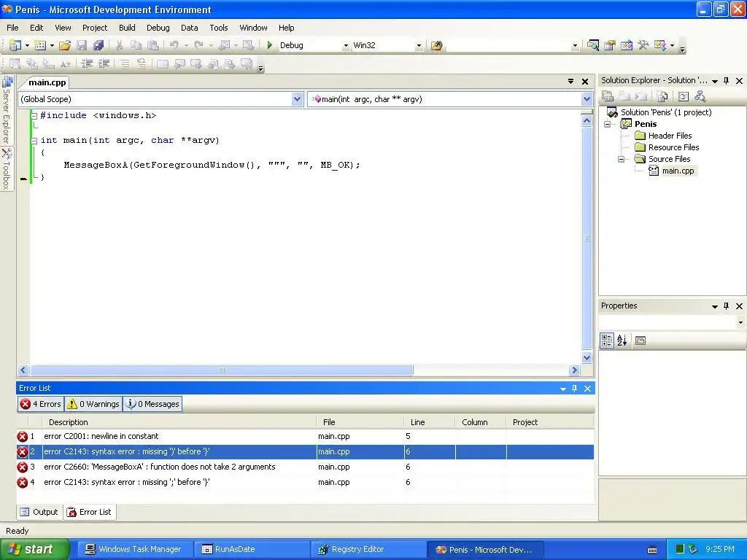Open the Properties object selector dropdown
Image resolution: width=747 pixels, height=560 pixels.
pos(740,322)
